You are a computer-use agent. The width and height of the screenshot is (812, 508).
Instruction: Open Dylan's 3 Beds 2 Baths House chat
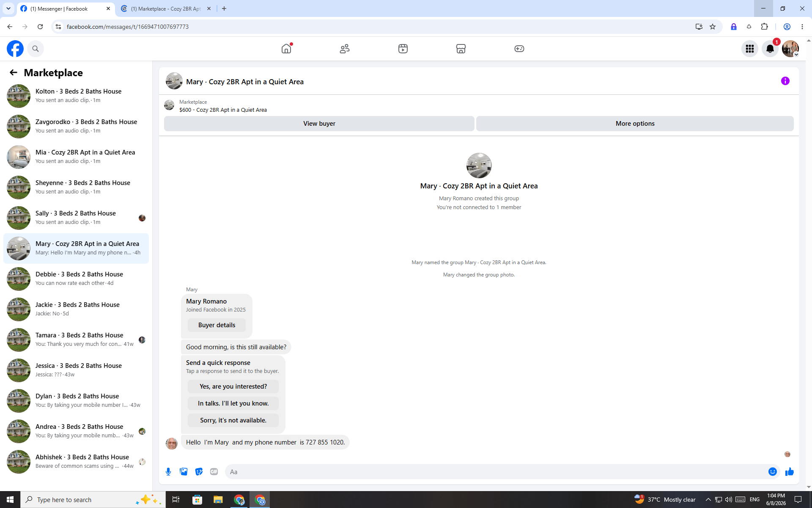coord(76,401)
